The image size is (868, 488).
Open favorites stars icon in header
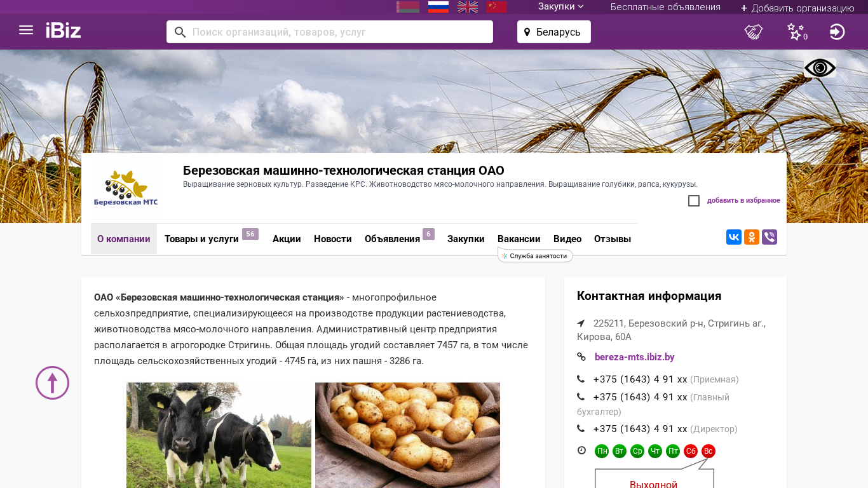tap(797, 32)
